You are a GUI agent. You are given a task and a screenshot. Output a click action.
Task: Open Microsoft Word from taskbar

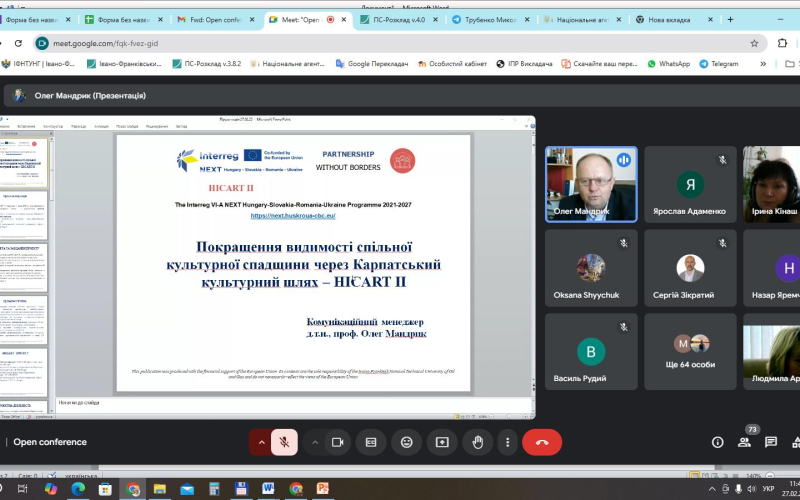point(268,489)
